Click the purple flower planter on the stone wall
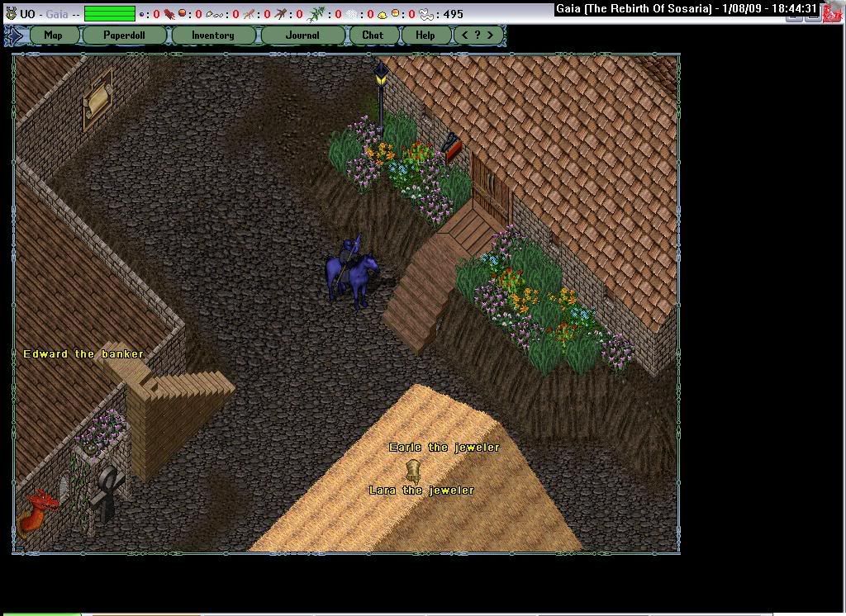The image size is (846, 616). click(101, 434)
